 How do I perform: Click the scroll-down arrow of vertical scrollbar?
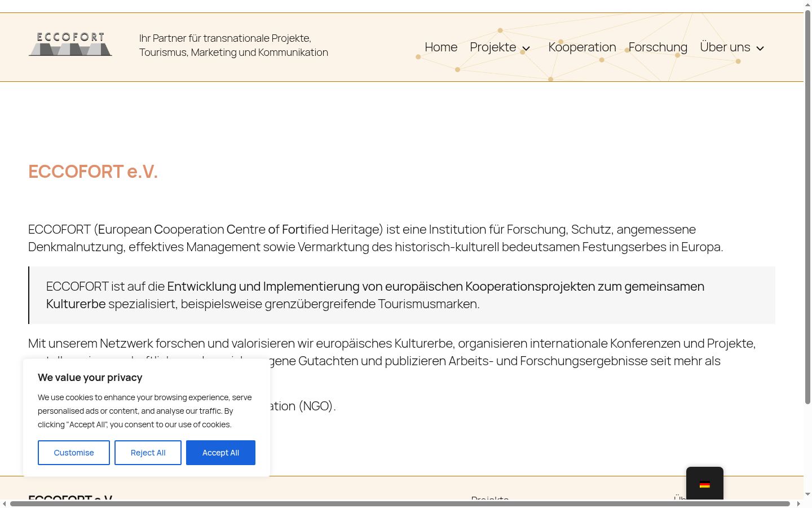coord(807,494)
